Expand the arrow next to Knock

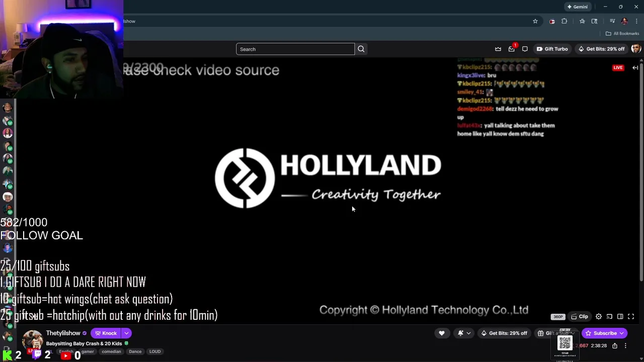click(x=126, y=333)
